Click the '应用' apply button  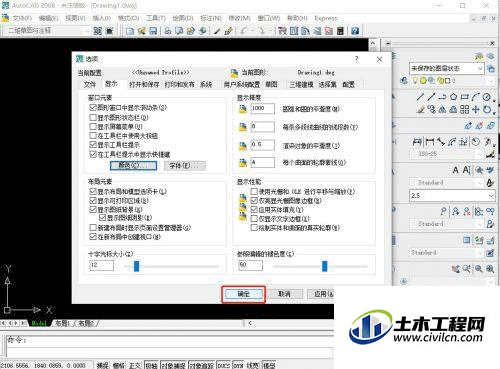coord(320,294)
